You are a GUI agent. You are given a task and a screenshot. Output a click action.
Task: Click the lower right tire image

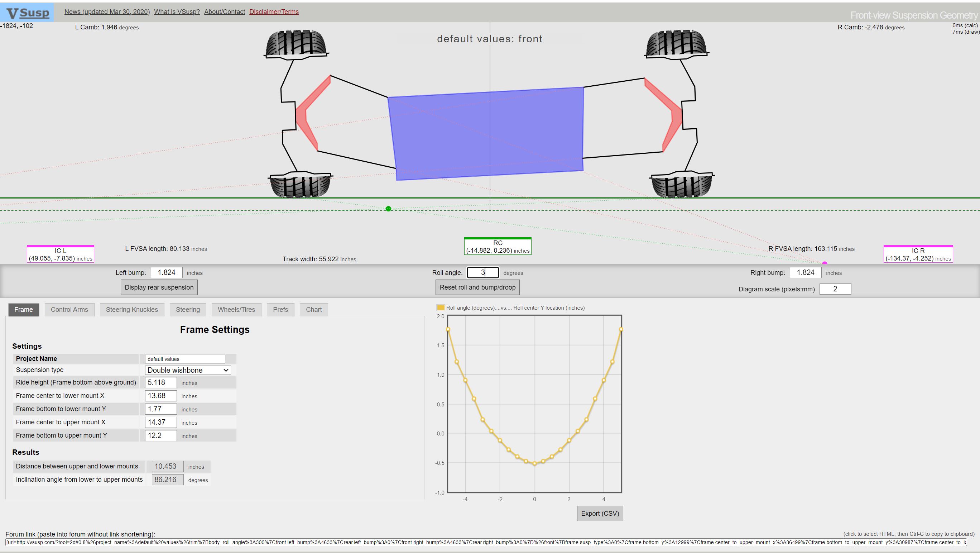[681, 185]
